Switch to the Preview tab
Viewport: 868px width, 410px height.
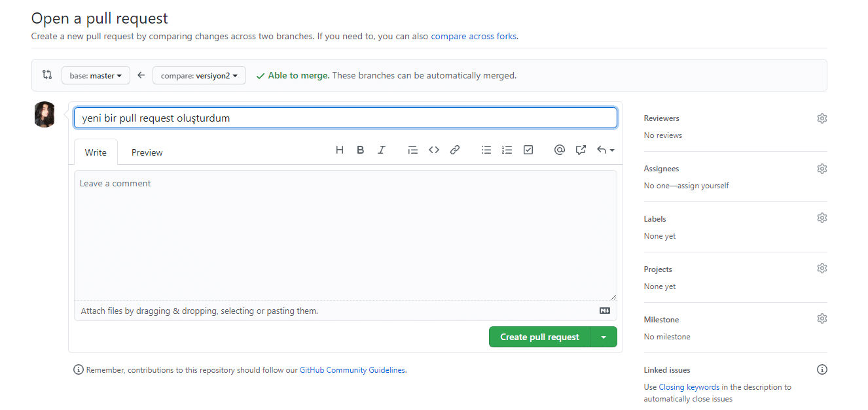pos(147,152)
